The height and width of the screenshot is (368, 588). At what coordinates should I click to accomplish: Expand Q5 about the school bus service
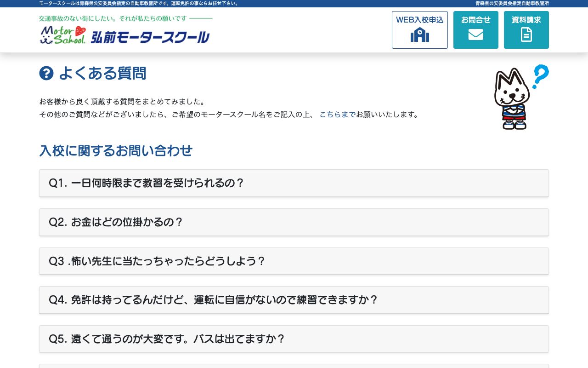pyautogui.click(x=294, y=339)
